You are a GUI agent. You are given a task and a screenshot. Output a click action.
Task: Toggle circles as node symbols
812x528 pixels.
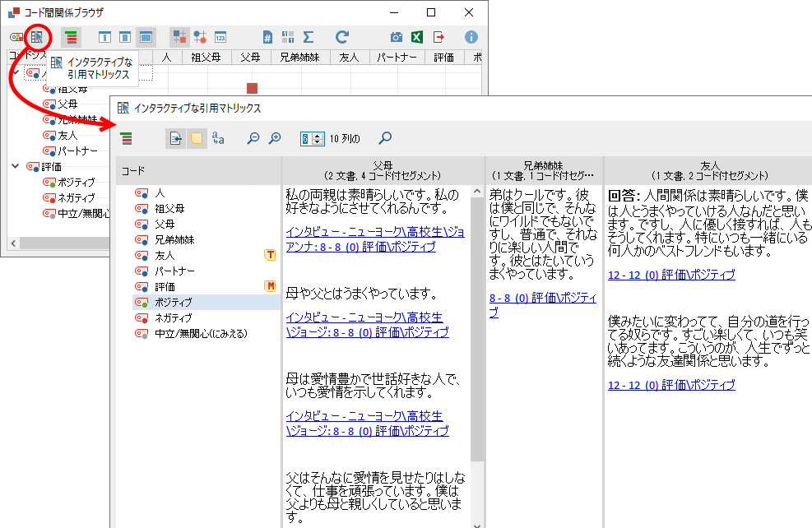tap(200, 37)
